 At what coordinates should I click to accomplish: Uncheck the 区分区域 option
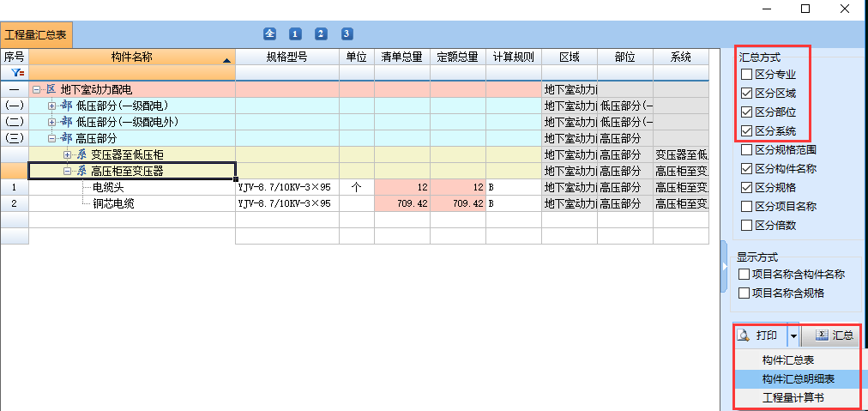pos(746,93)
